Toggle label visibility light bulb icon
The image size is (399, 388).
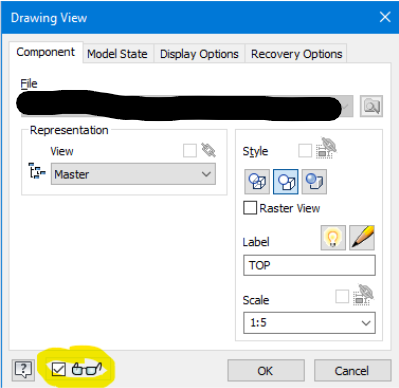[x=333, y=237]
